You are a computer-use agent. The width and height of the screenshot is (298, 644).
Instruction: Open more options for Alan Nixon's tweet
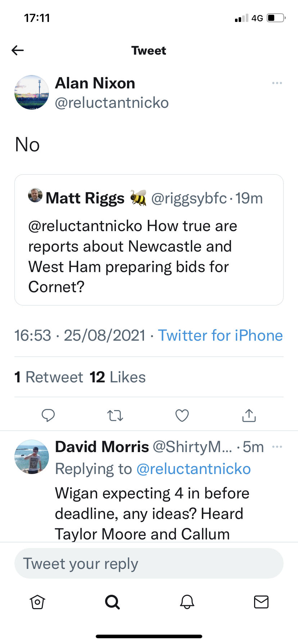coord(277,83)
